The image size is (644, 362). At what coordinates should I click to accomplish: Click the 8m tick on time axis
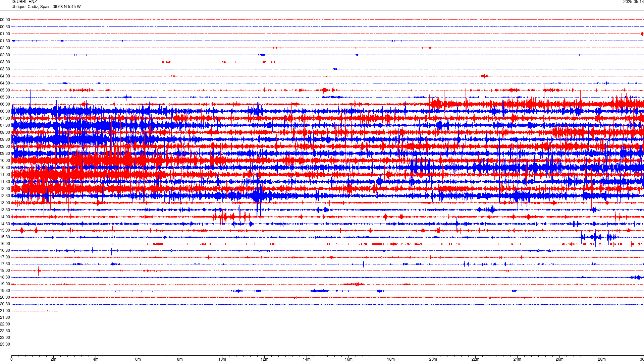pos(180,359)
